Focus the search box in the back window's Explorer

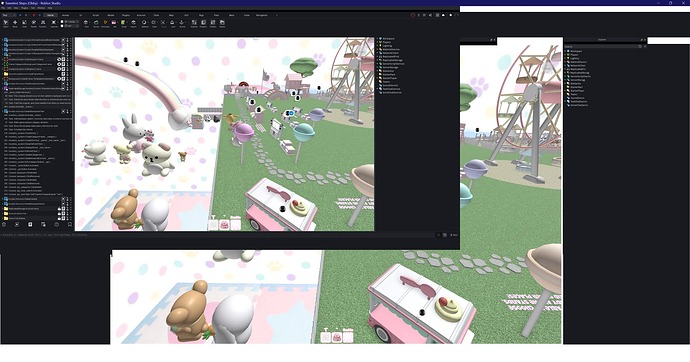602,46
